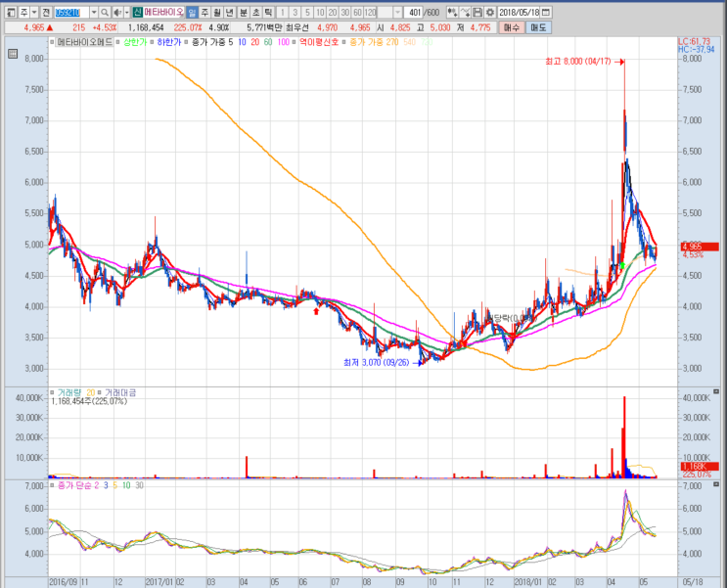Choose the 10 interval button
This screenshot has width=727, height=588.
[x=320, y=13]
